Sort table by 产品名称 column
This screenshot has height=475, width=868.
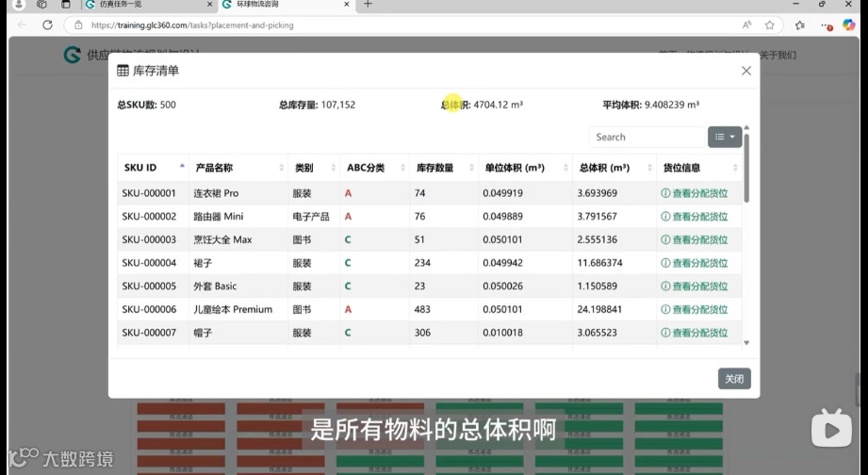238,167
